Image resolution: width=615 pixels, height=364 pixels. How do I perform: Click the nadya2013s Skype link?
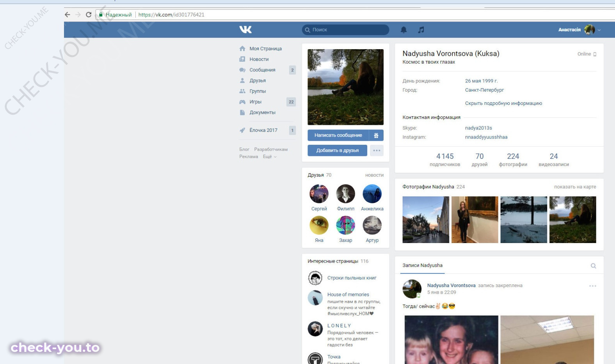pyautogui.click(x=478, y=128)
